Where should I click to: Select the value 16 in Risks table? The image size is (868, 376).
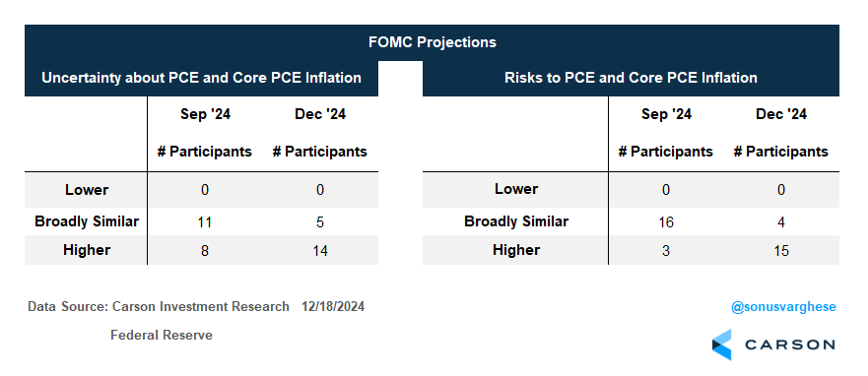pos(665,222)
